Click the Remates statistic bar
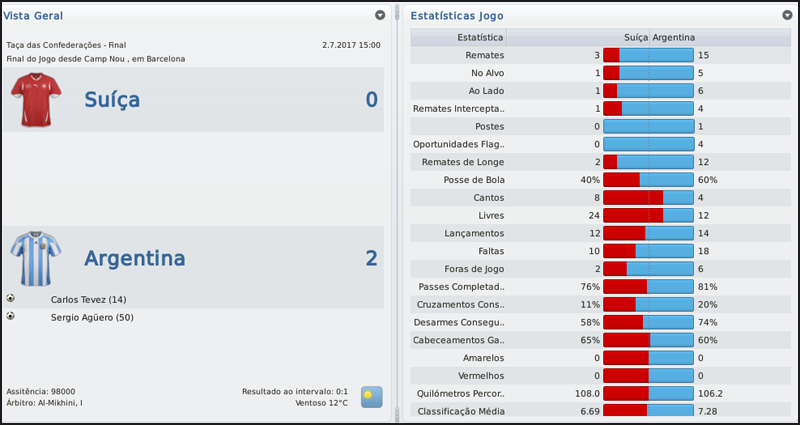Viewport: 800px width, 425px height. point(648,56)
